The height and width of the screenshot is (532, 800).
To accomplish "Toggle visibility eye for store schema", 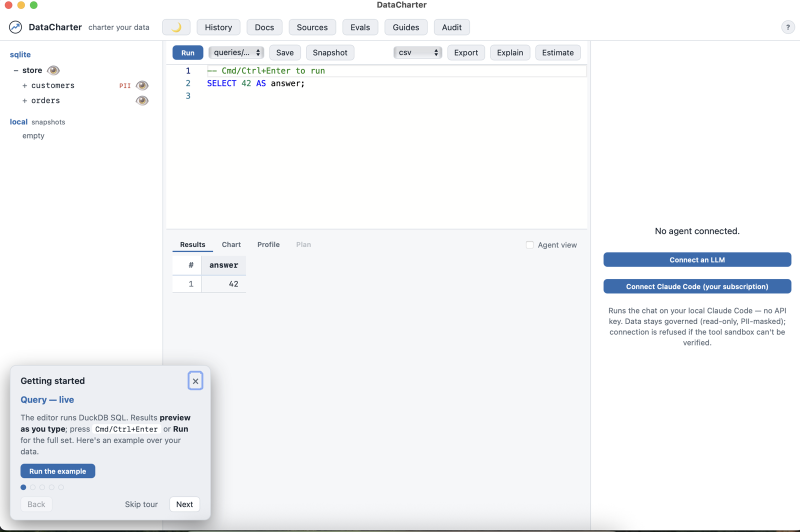I will point(53,70).
